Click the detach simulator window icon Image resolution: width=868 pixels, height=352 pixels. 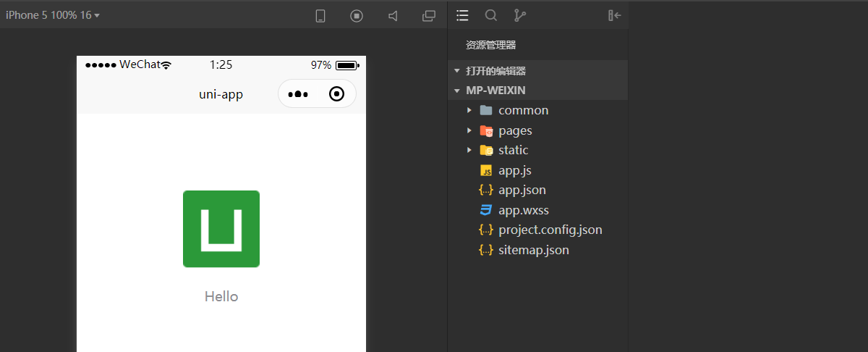pos(429,15)
